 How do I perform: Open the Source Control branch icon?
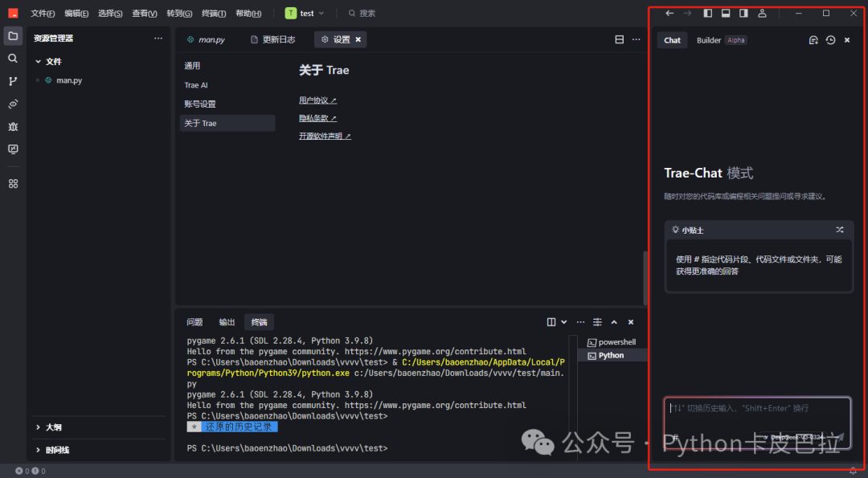pos(13,81)
